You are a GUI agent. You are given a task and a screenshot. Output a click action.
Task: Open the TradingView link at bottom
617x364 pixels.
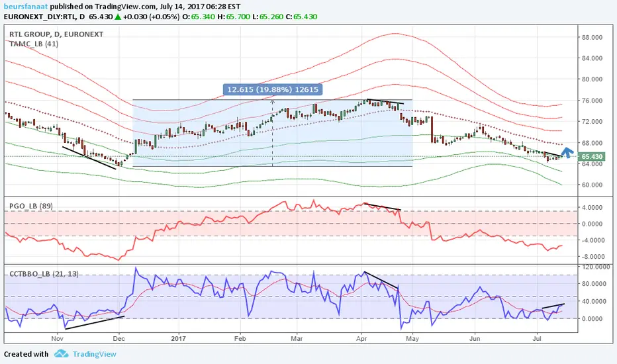click(x=95, y=354)
